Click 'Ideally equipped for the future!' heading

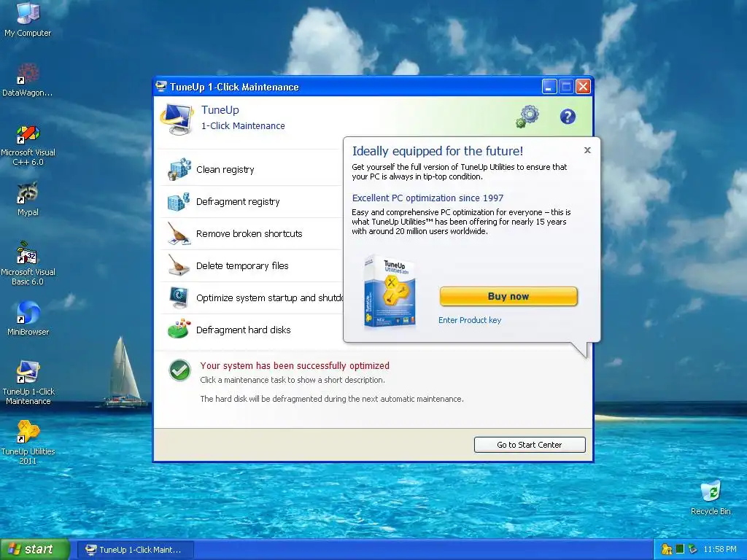pos(438,151)
